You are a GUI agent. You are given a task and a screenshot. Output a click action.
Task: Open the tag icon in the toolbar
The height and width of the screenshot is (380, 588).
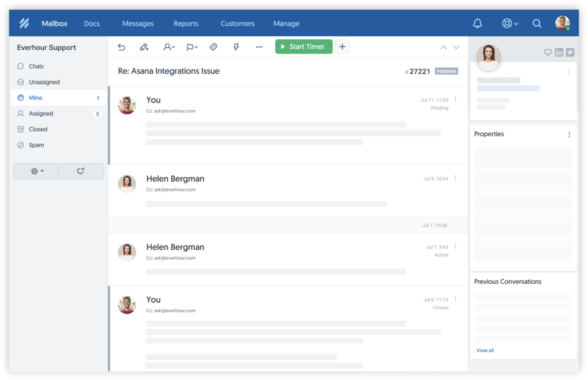pos(213,47)
